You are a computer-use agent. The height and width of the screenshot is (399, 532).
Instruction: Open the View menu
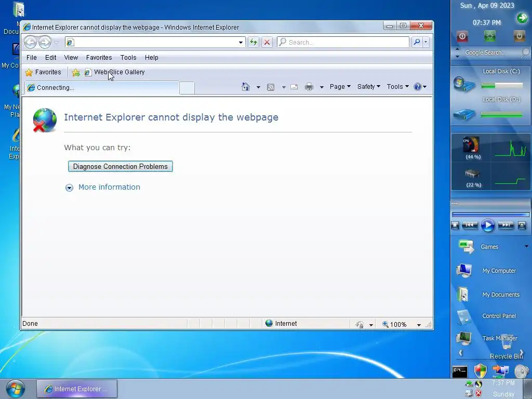click(x=71, y=58)
